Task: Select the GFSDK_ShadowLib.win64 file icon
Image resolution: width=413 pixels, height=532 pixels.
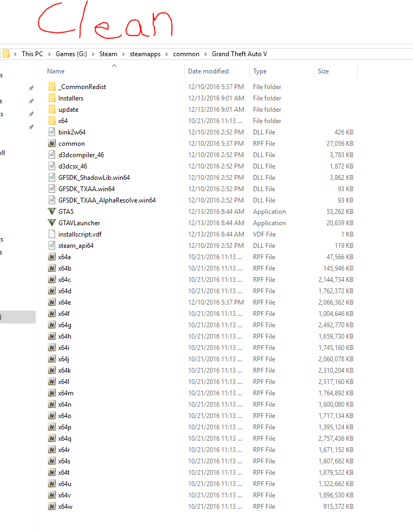Action: [x=52, y=178]
